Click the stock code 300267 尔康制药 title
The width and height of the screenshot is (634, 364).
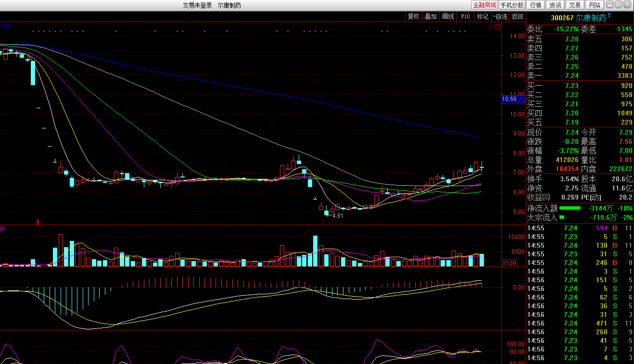coord(579,17)
